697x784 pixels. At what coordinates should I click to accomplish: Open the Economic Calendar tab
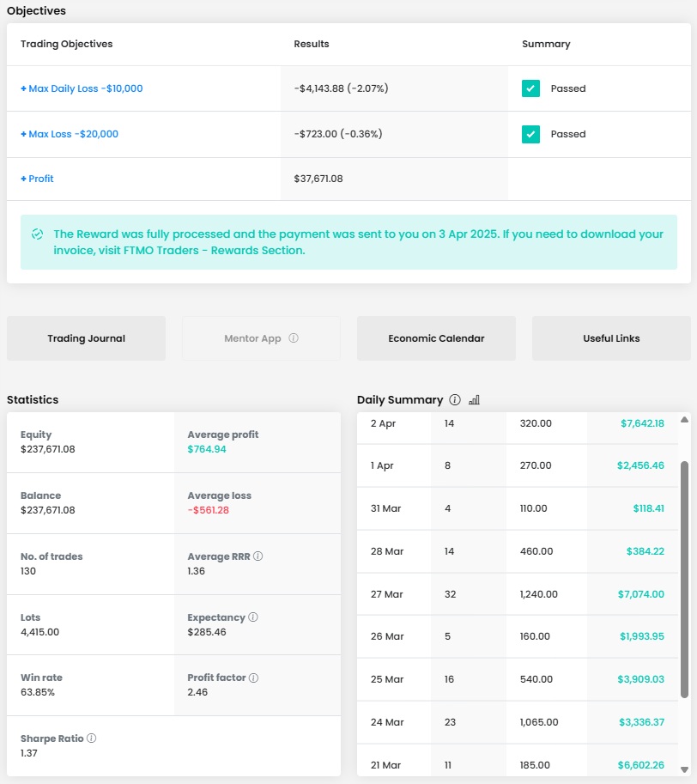point(436,338)
